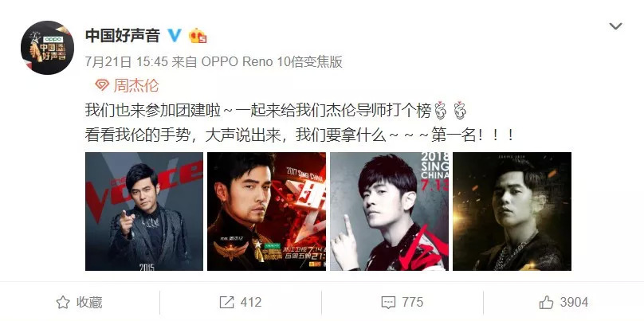Open the 2015 Voice poster thumbnail
The height and width of the screenshot is (321, 644).
pos(144,211)
